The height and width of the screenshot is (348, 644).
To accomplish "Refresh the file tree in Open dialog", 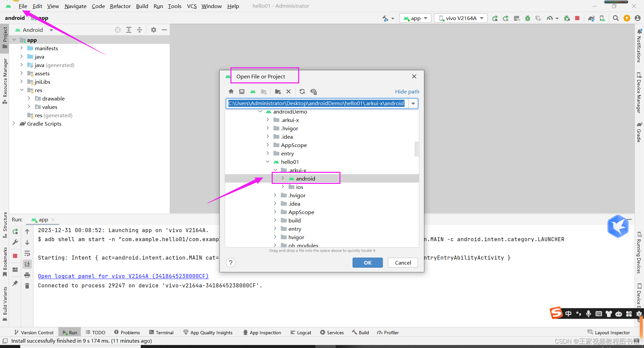I will pos(302,91).
